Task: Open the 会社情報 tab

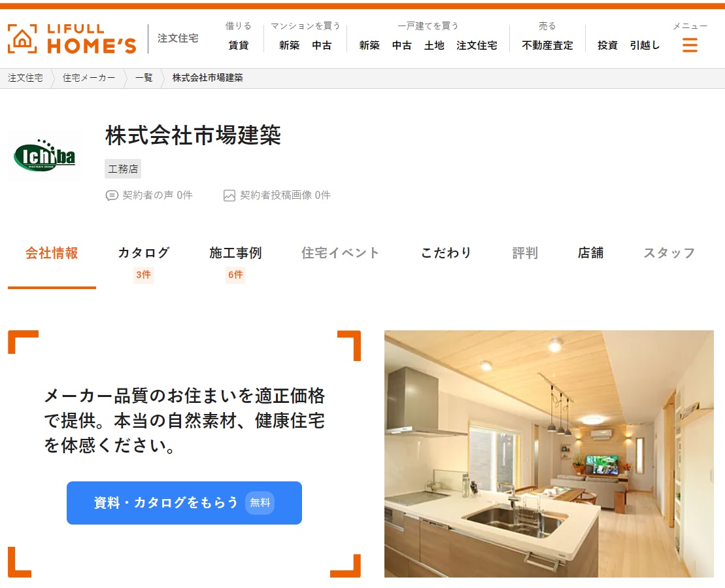Action: (x=52, y=253)
